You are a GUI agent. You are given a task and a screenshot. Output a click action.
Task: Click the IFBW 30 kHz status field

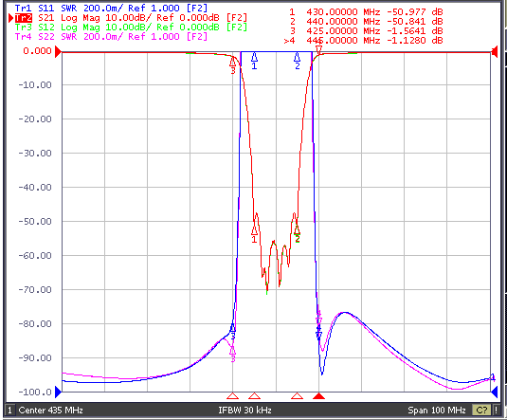[x=244, y=411]
